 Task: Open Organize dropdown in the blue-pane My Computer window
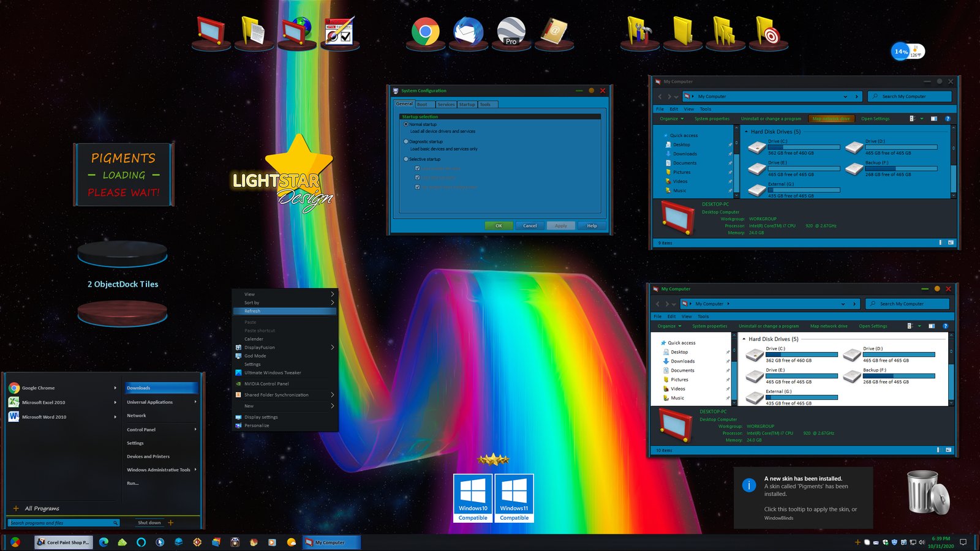[671, 118]
